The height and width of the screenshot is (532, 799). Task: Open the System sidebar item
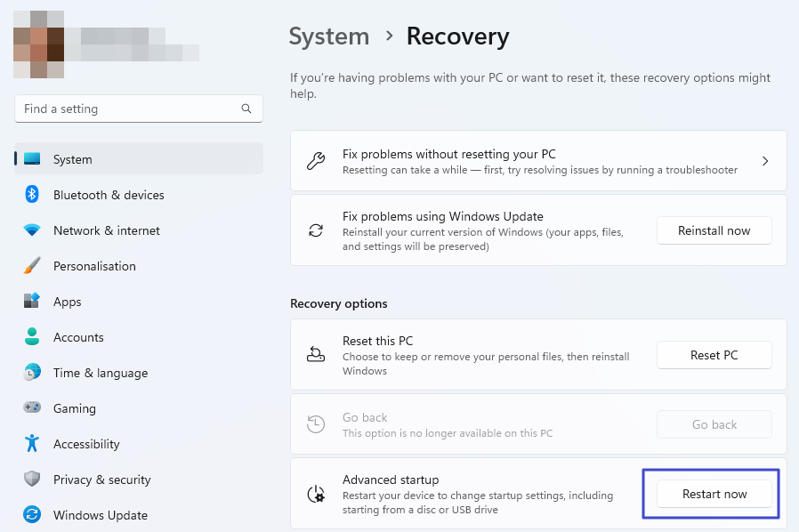73,159
